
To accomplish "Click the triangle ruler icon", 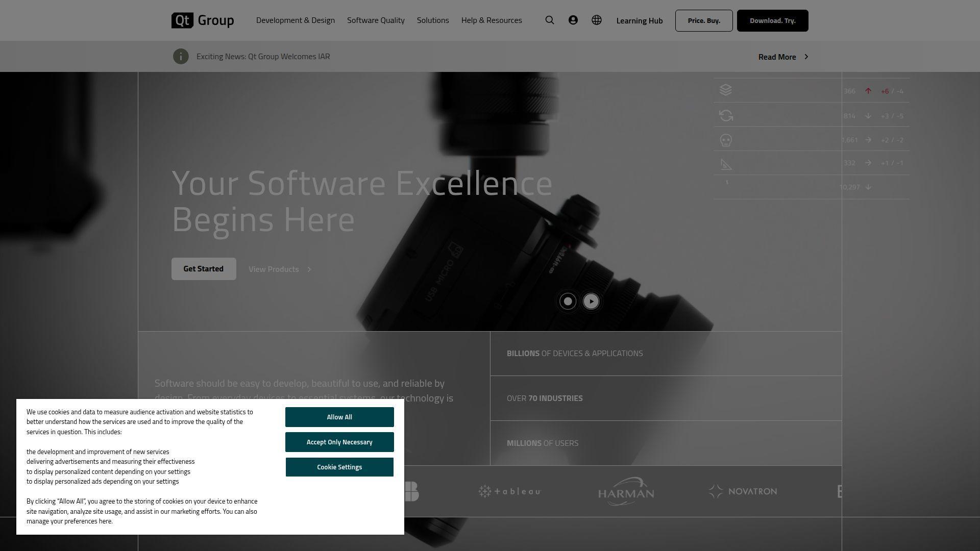I will click(x=726, y=164).
